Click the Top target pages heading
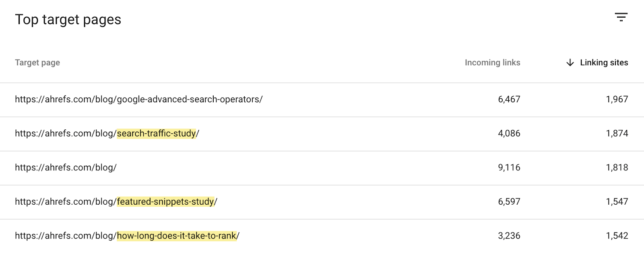 68,19
